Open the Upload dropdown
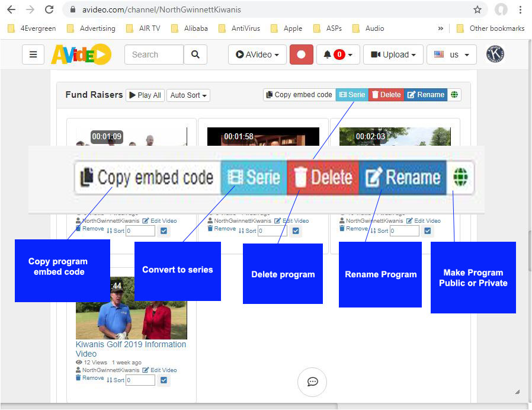Image resolution: width=532 pixels, height=410 pixels. click(x=393, y=54)
